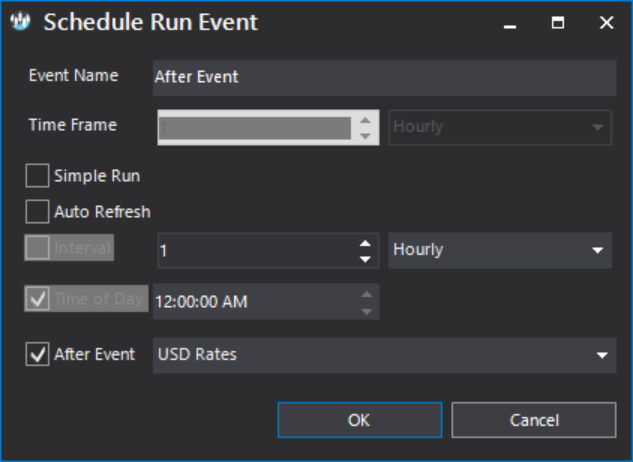This screenshot has height=462, width=633.
Task: Click the Time of Day down arrow
Action: click(366, 311)
